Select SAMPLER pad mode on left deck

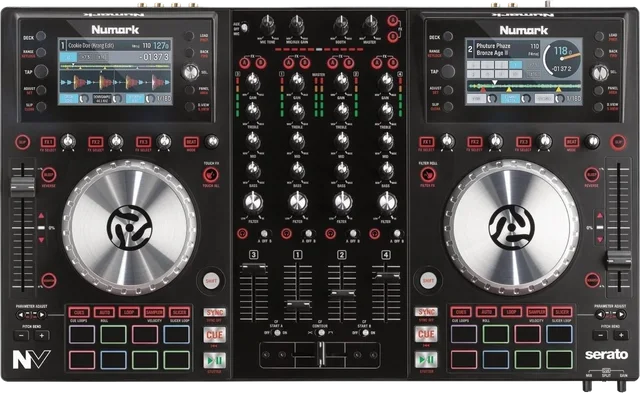tap(154, 312)
